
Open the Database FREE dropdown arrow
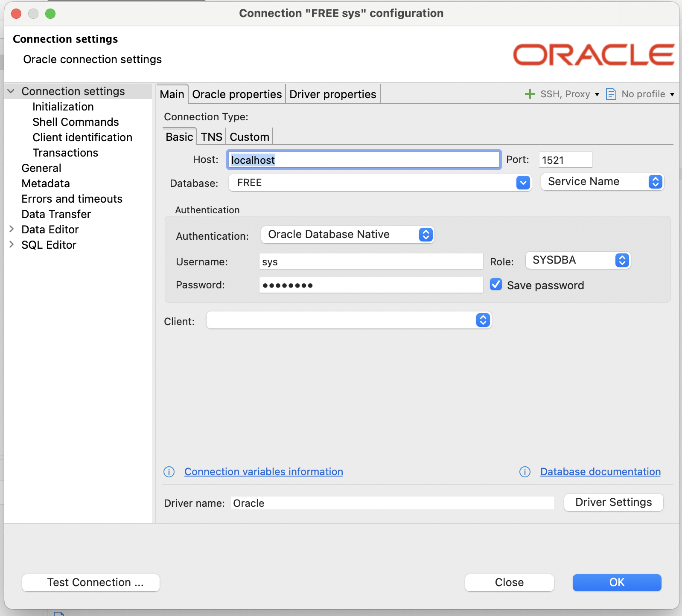pyautogui.click(x=523, y=183)
